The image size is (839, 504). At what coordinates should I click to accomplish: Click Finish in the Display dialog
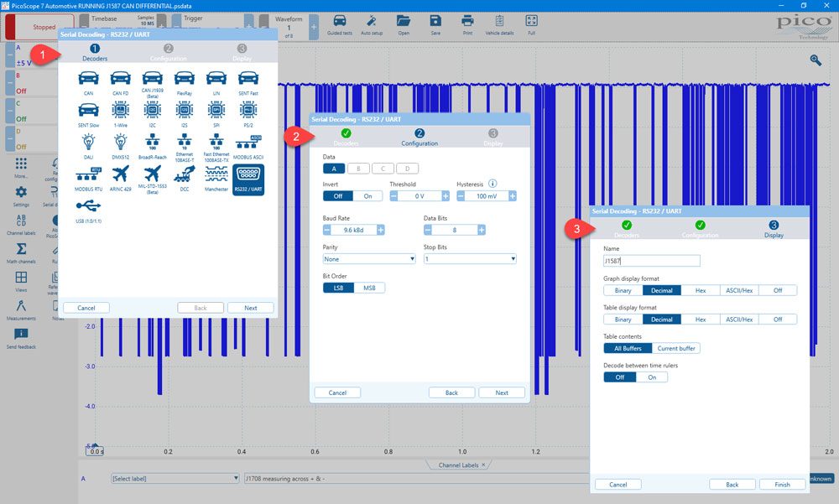coord(782,485)
